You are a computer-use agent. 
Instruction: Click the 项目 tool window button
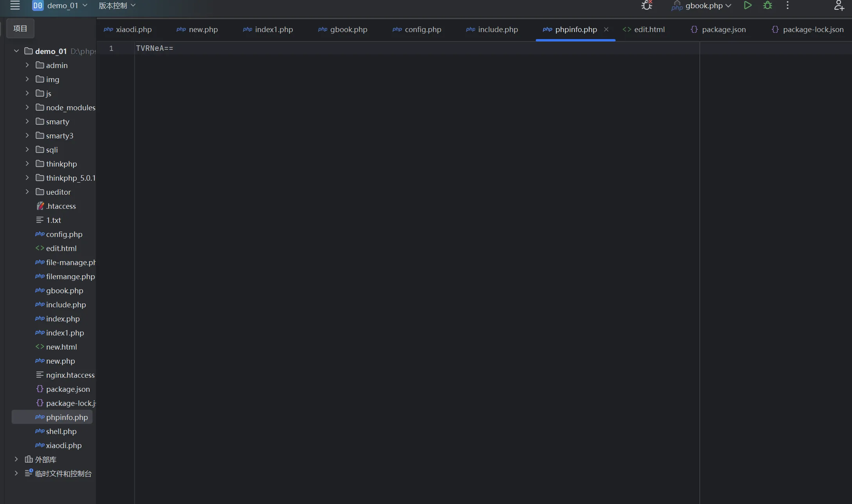(20, 29)
